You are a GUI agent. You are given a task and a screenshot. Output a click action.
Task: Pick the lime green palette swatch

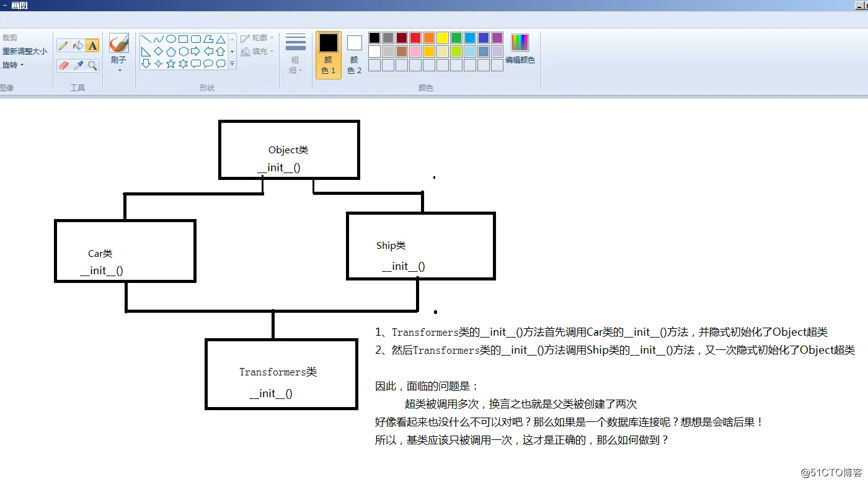point(456,52)
